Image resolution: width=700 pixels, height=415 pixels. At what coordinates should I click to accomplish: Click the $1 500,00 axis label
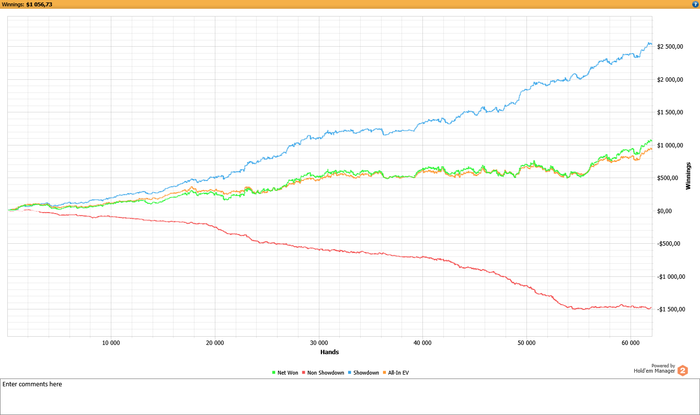(x=670, y=112)
